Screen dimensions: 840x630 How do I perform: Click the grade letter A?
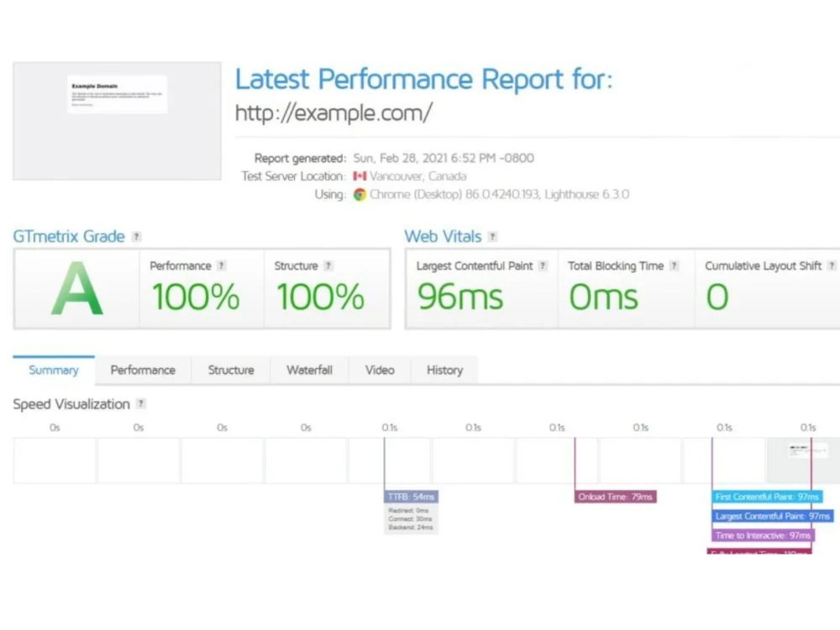click(77, 289)
